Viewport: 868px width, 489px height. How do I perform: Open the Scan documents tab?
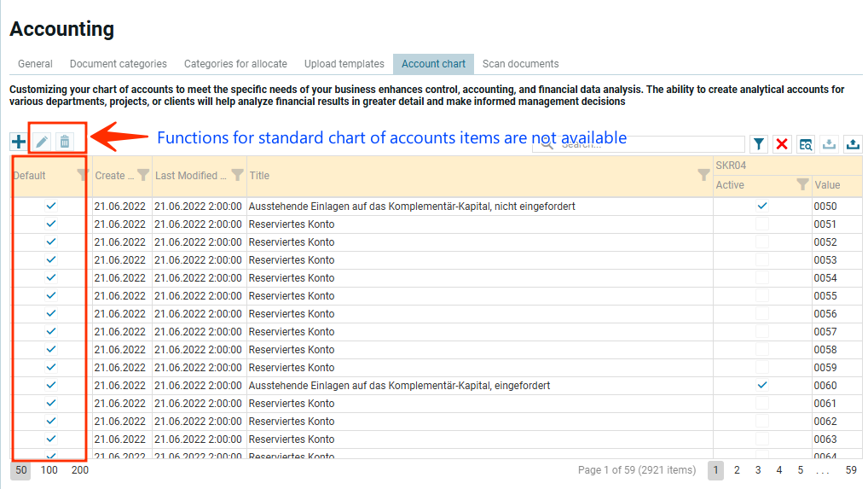tap(520, 64)
